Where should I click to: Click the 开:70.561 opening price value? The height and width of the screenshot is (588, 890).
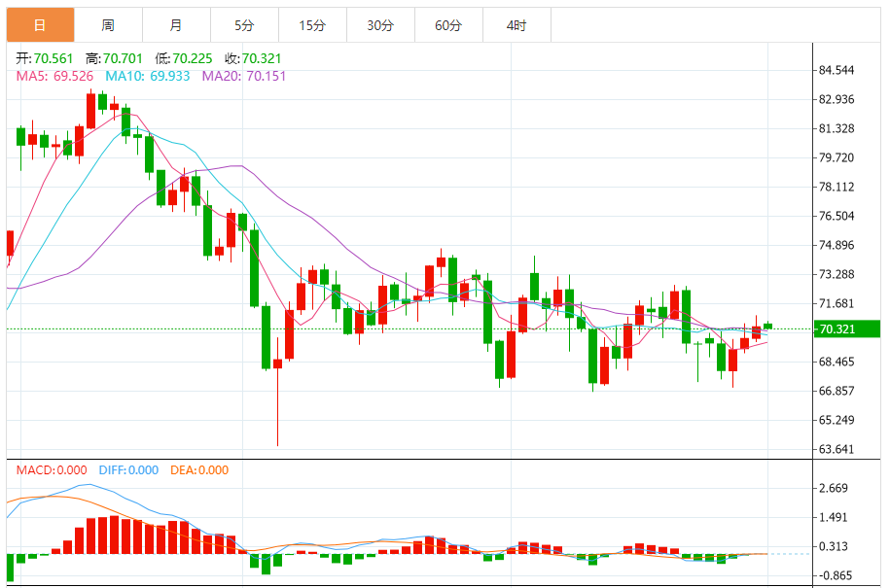[45, 58]
